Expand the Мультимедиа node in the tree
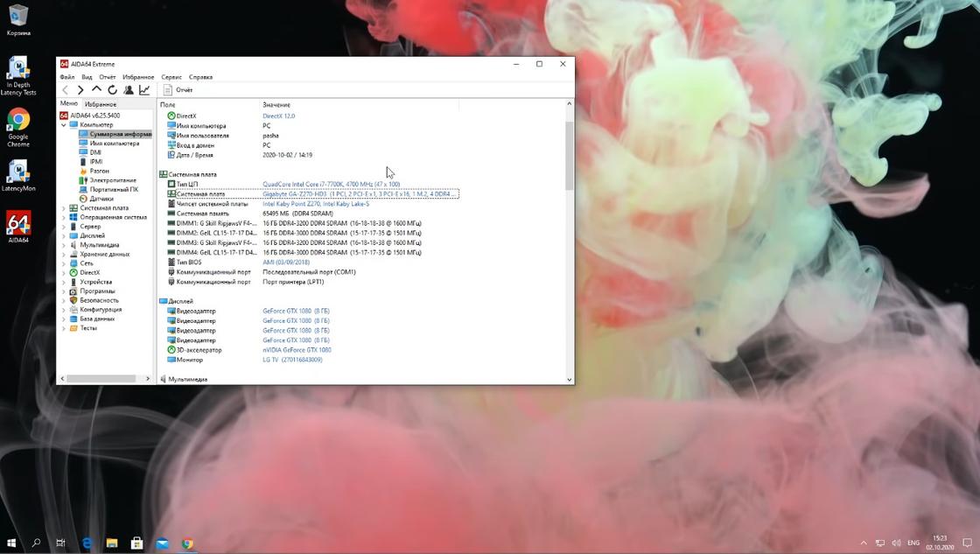The width and height of the screenshot is (980, 554). tap(64, 245)
